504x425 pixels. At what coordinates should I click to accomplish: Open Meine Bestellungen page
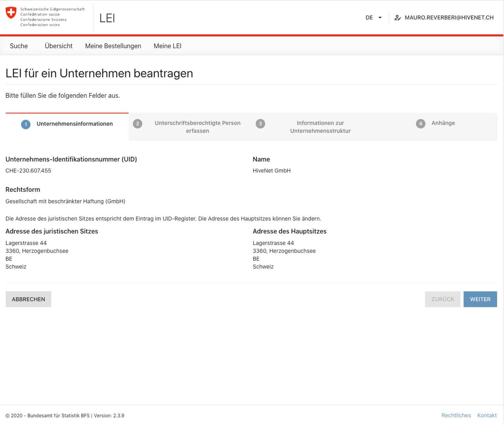[113, 46]
